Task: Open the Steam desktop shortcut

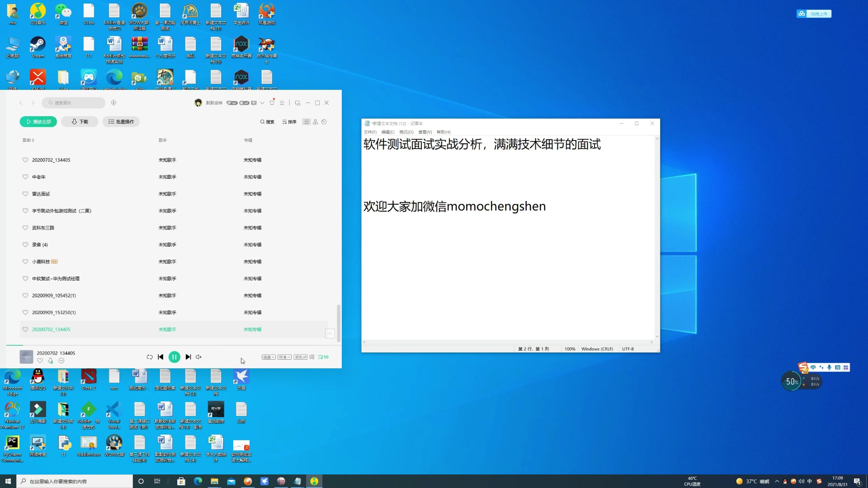Action: pyautogui.click(x=38, y=48)
